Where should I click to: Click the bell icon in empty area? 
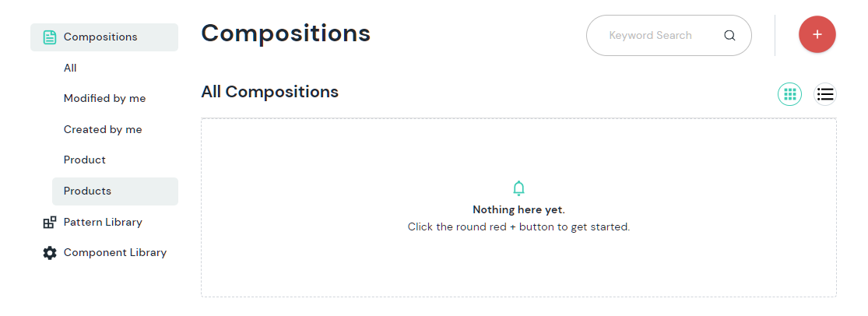(x=518, y=188)
